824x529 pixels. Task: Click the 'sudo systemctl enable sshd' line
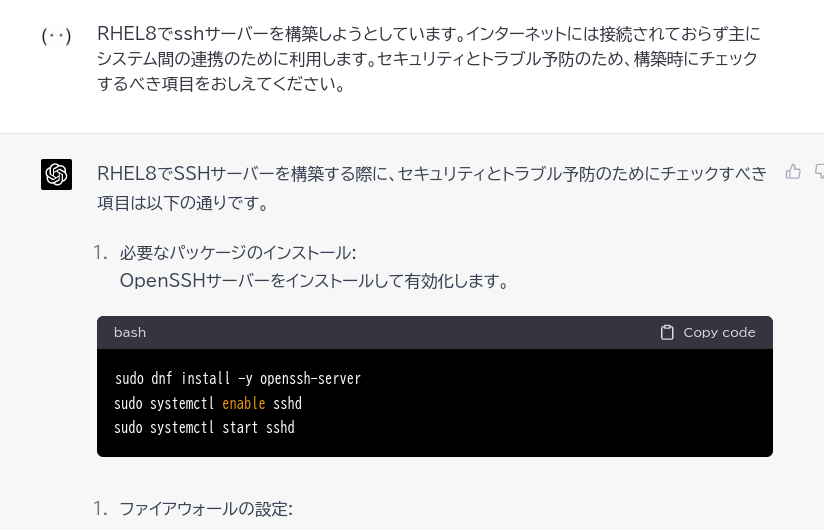click(x=208, y=403)
